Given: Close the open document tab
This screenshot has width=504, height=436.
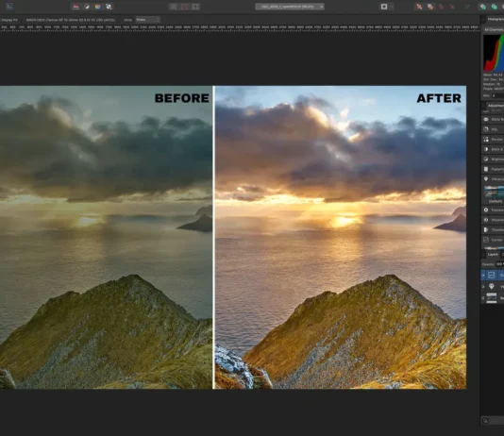Looking at the screenshot, I should (x=322, y=7).
